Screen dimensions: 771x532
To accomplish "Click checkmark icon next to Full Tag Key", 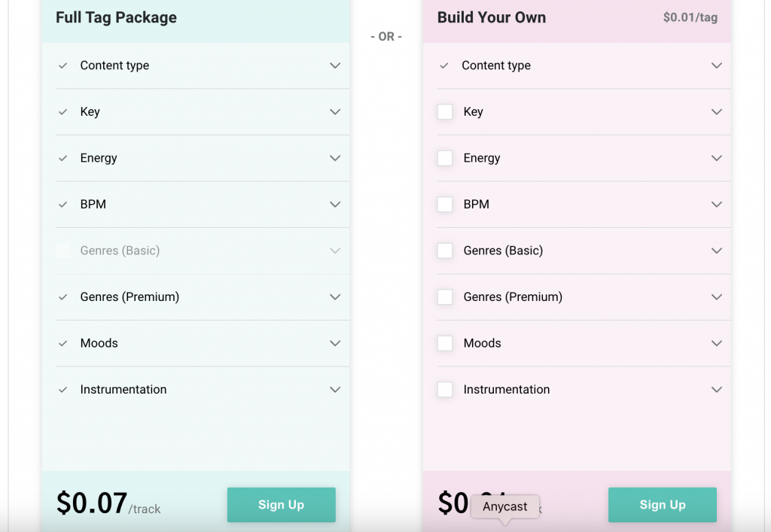I will click(63, 112).
